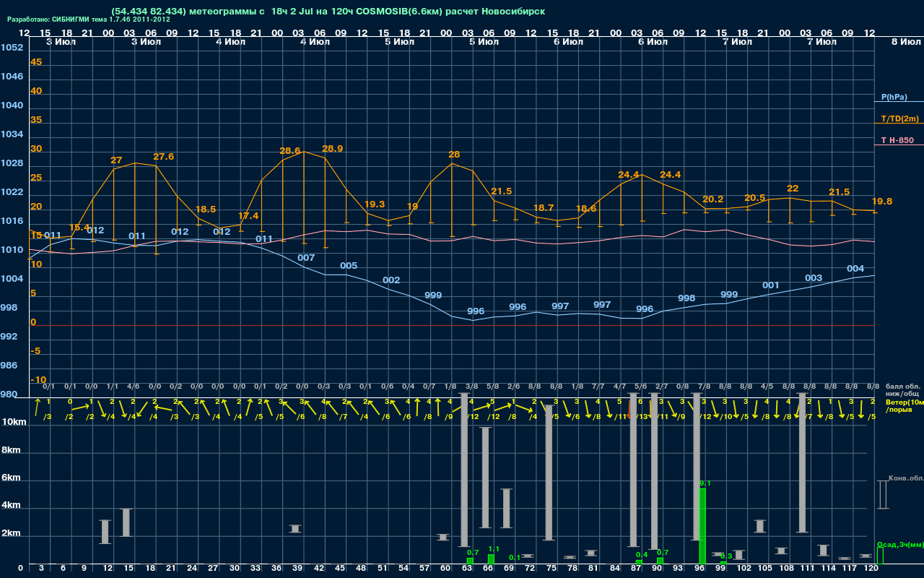Click the 18.6 temperature label
Viewport: 924px width, 578px height.
click(586, 208)
